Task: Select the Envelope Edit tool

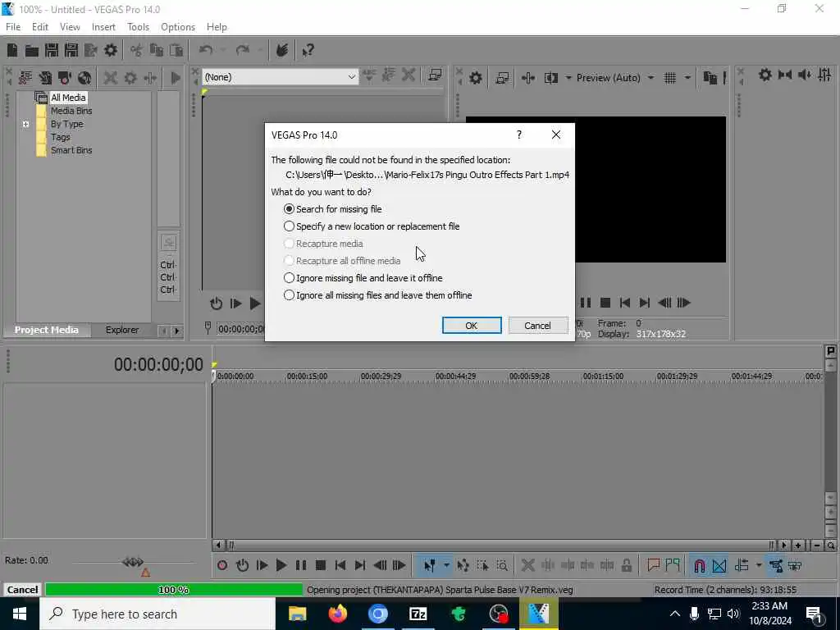Action: [x=463, y=565]
